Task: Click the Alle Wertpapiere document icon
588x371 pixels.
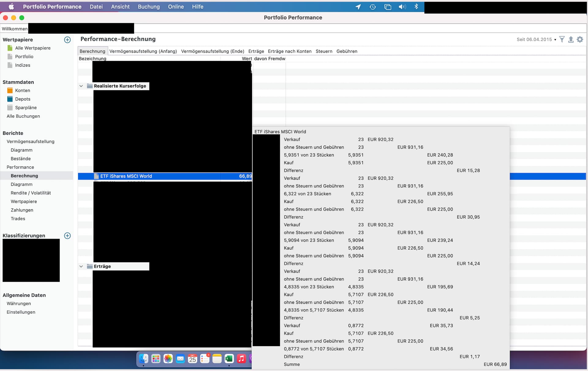Action: [x=10, y=48]
